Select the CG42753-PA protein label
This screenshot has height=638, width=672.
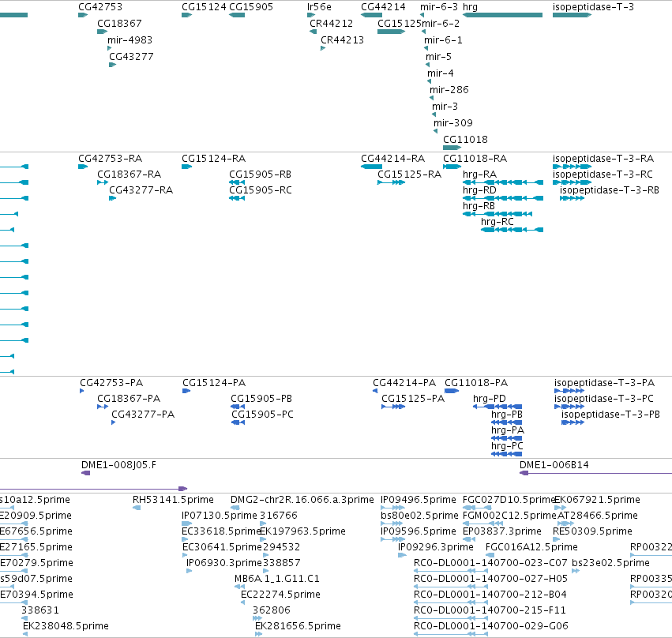(111, 383)
